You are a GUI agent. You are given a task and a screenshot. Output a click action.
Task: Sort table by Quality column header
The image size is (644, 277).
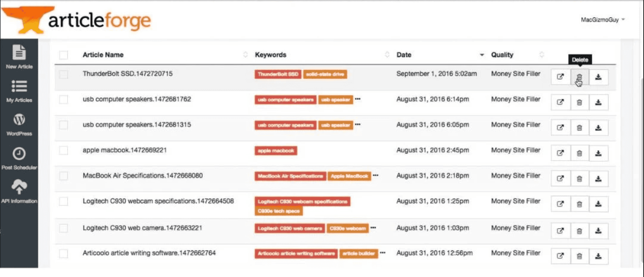[x=502, y=55]
